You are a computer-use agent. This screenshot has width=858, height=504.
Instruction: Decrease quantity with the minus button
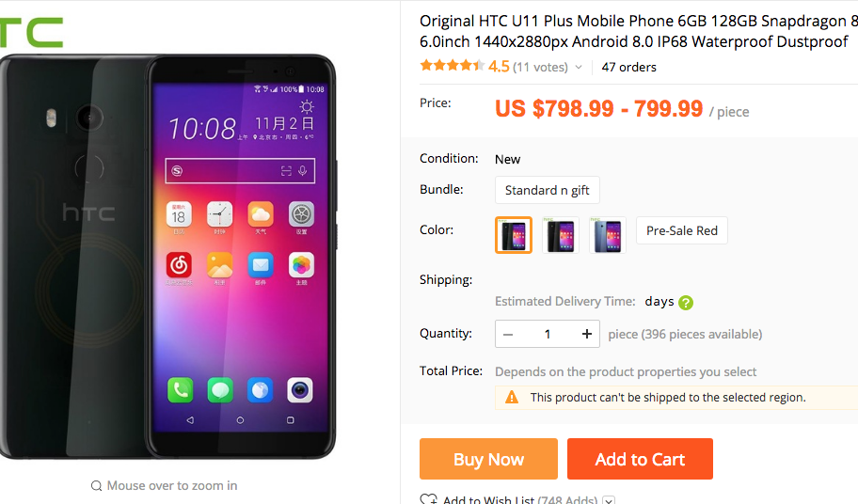(508, 334)
